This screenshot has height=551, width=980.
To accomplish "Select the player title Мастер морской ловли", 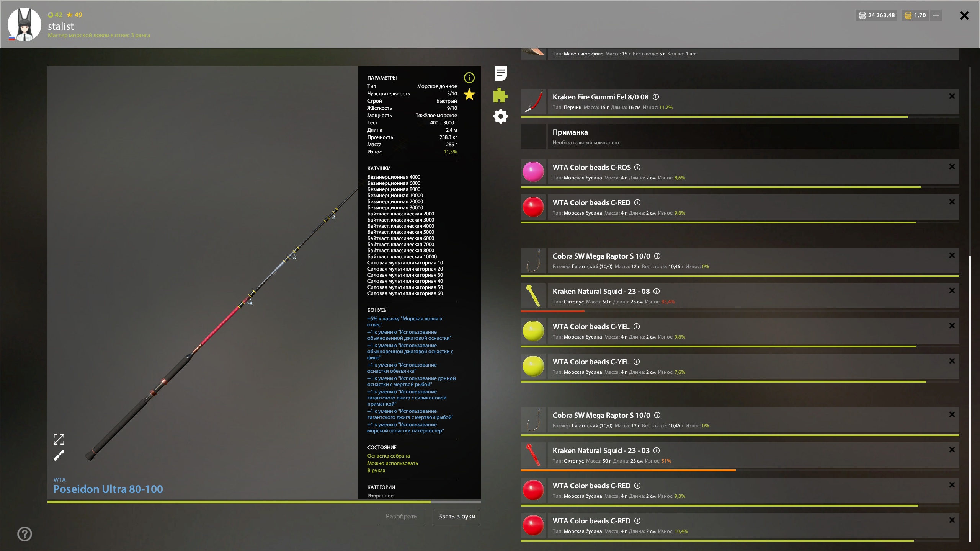I will click(99, 35).
